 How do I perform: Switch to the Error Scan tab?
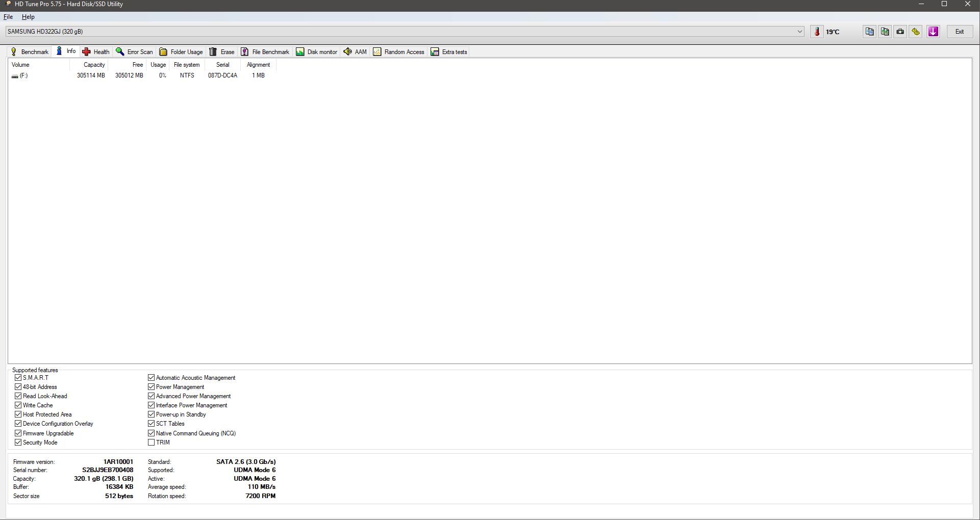[134, 52]
